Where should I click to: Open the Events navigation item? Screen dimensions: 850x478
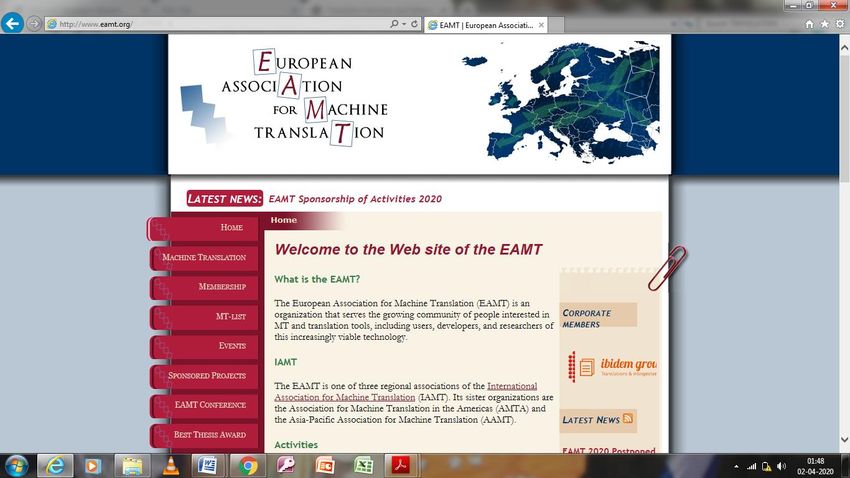(204, 346)
